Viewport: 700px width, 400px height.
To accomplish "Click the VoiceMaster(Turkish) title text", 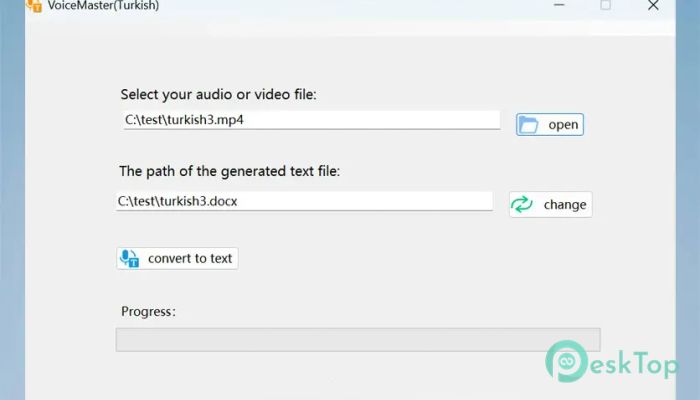I will click(x=103, y=5).
